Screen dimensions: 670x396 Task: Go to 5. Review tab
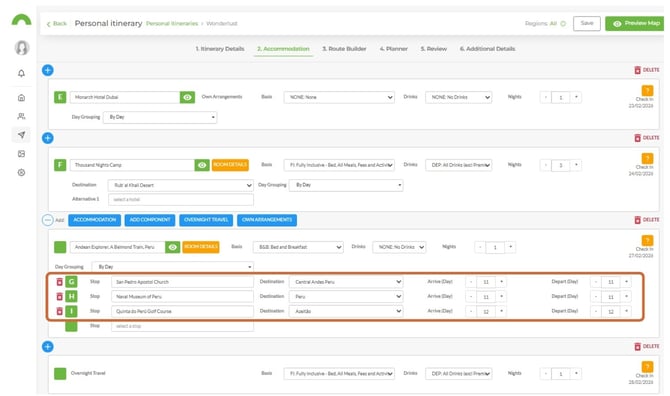click(434, 49)
